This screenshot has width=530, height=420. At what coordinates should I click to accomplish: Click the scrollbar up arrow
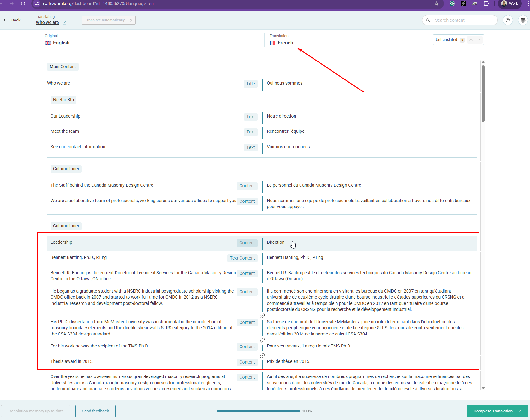point(483,62)
